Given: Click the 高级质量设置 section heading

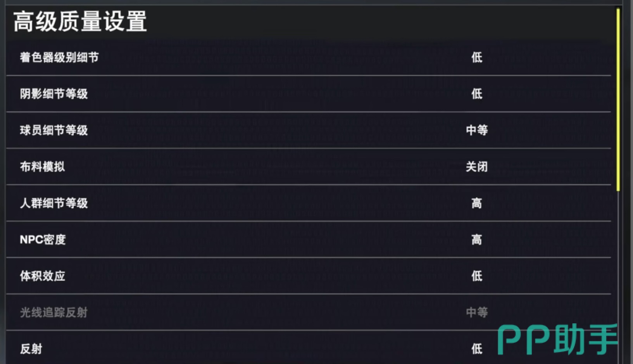Looking at the screenshot, I should point(80,21).
